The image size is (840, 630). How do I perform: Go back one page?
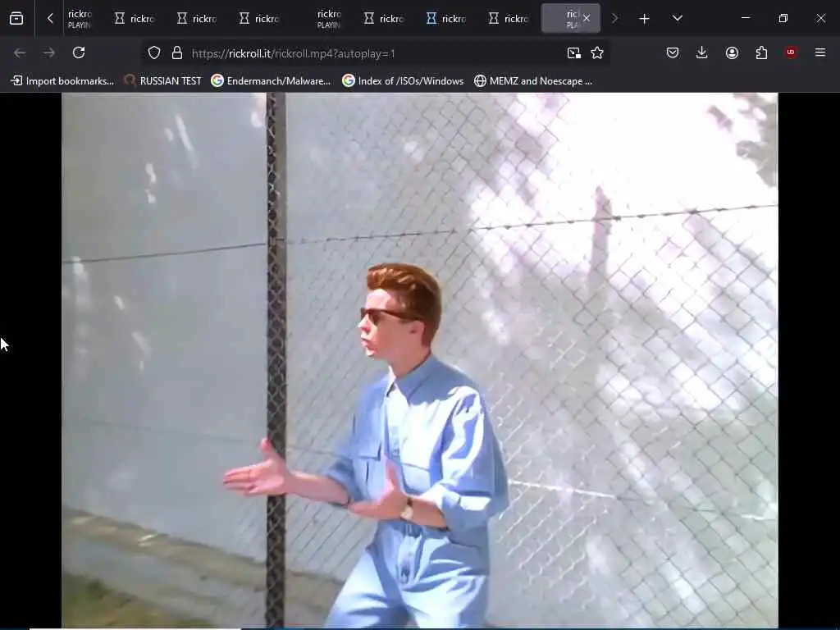(x=20, y=52)
